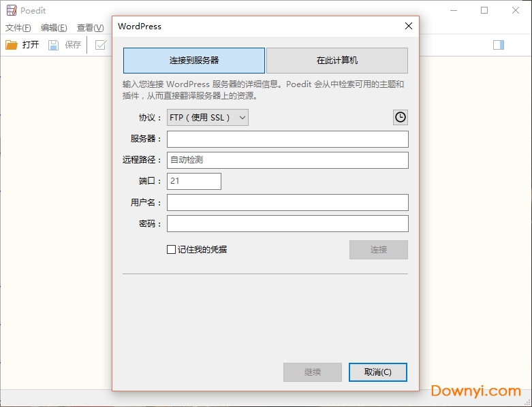The height and width of the screenshot is (407, 532).
Task: Open the 查看(V) menu
Action: [x=90, y=28]
